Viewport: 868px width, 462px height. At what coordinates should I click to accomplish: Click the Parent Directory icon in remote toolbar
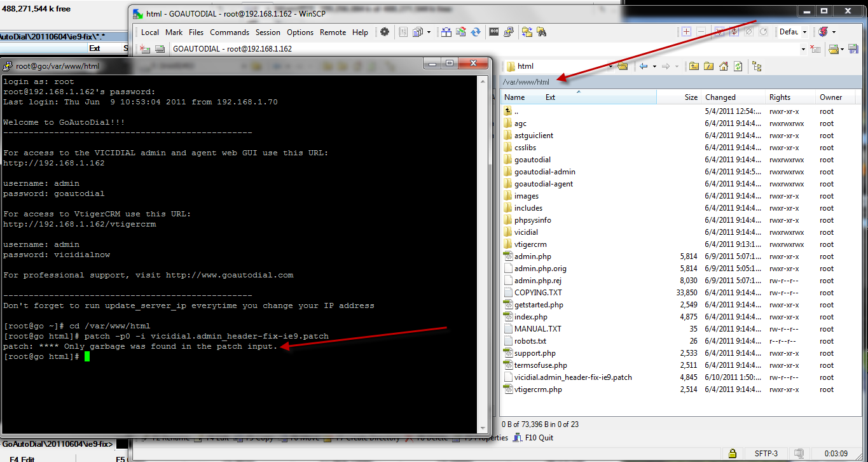pyautogui.click(x=694, y=66)
